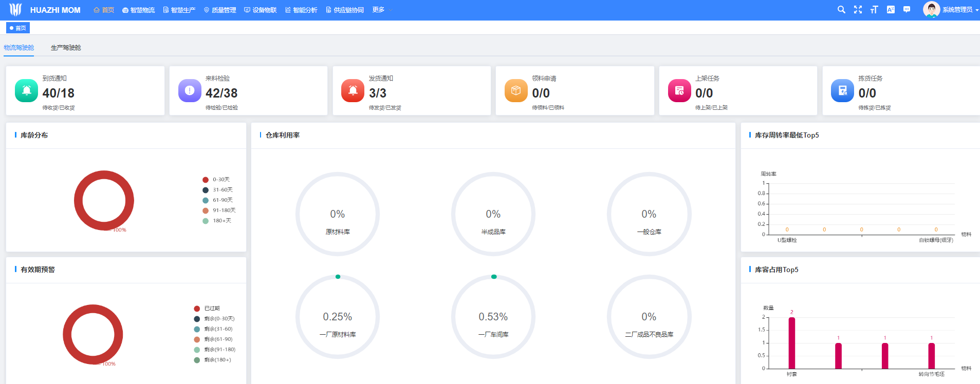The image size is (980, 384).
Task: Switch to the 生产驾驶舱 tab
Action: coord(66,48)
